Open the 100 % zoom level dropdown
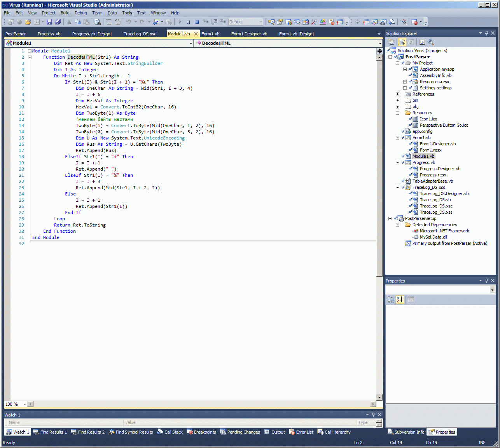The image size is (500, 448). pos(24,404)
